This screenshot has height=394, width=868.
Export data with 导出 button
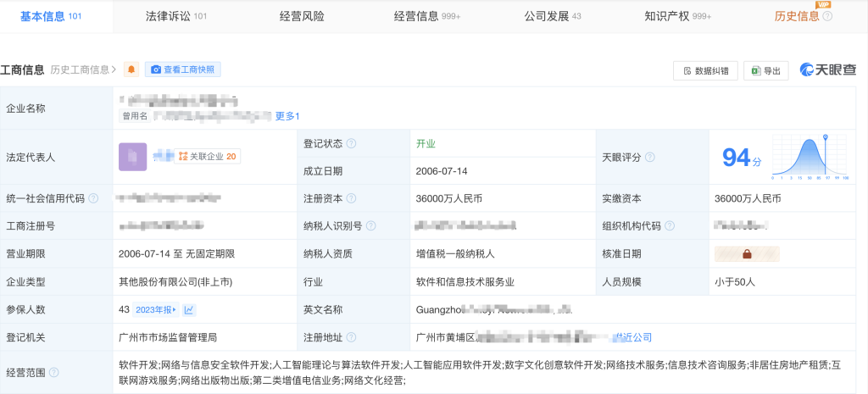(765, 70)
